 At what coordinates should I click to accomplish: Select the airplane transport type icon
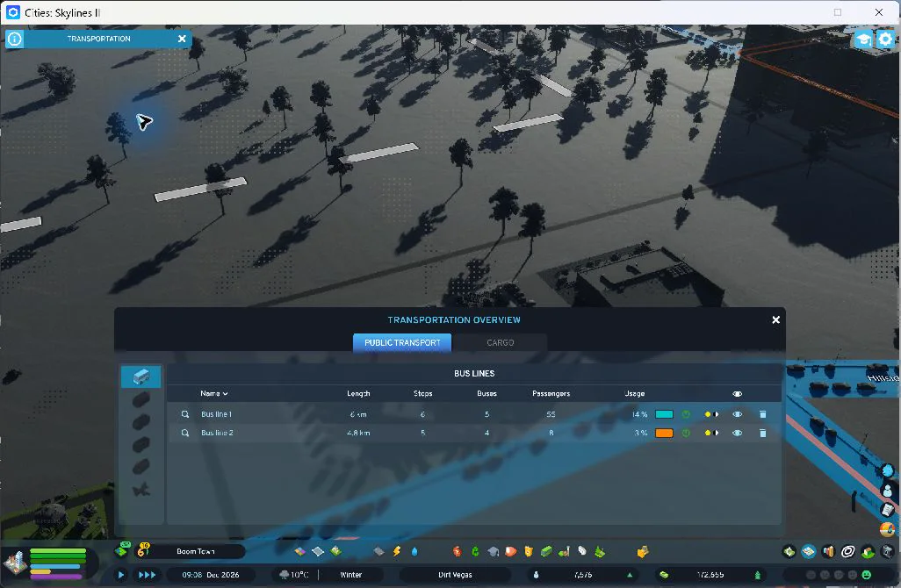(141, 489)
